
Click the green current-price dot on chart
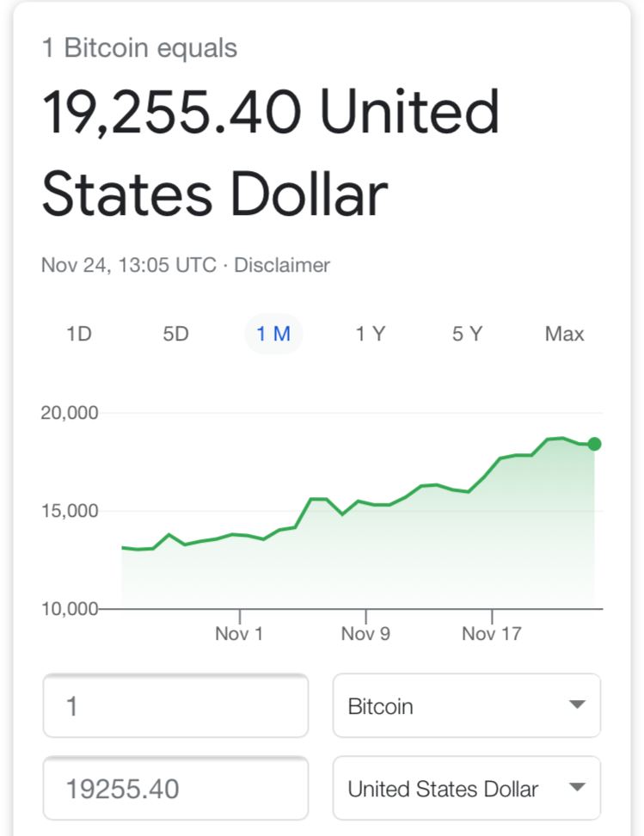click(594, 444)
